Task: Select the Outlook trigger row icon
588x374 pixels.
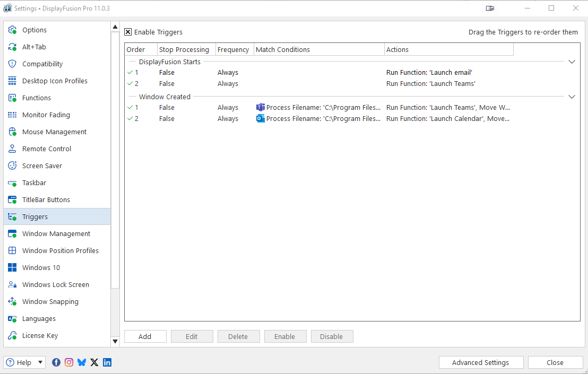Action: coord(260,118)
